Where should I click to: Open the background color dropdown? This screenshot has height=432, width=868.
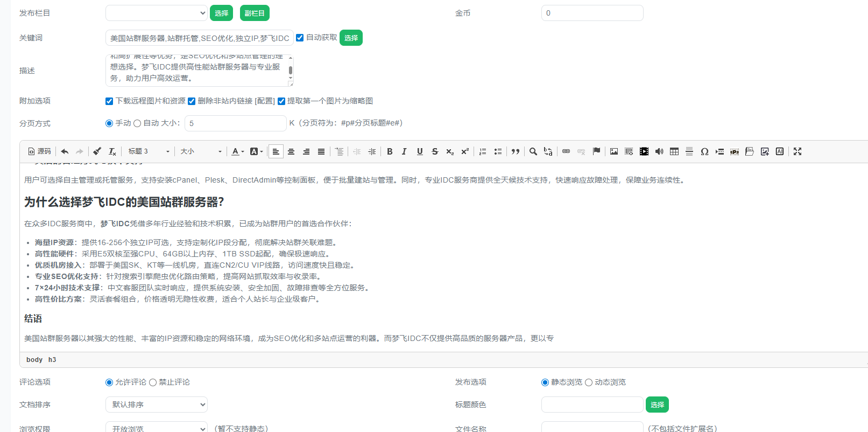point(257,151)
